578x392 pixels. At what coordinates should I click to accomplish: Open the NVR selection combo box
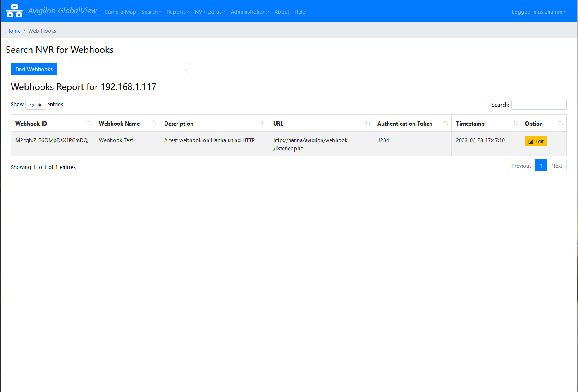click(123, 69)
